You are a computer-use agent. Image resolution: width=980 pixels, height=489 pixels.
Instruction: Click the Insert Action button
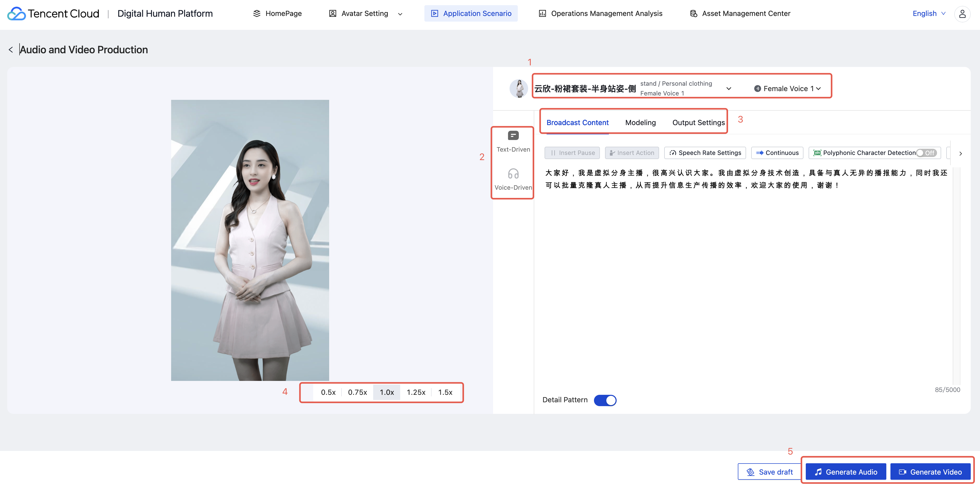coord(632,153)
